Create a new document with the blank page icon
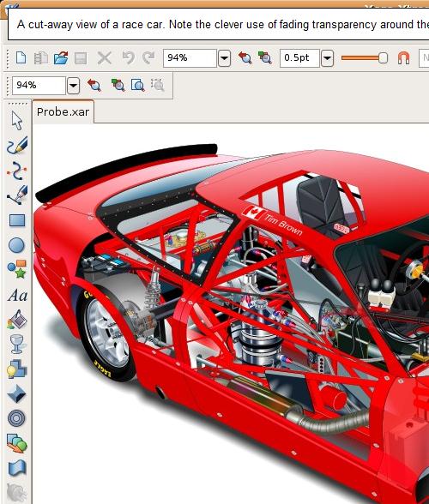This screenshot has width=429, height=504. (21, 58)
